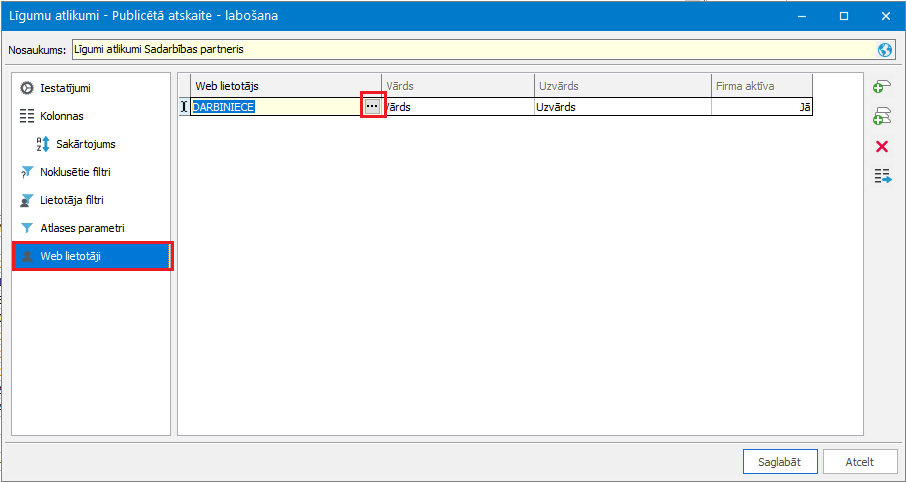Click the Saglabāt button
The image size is (906, 482).
click(780, 462)
